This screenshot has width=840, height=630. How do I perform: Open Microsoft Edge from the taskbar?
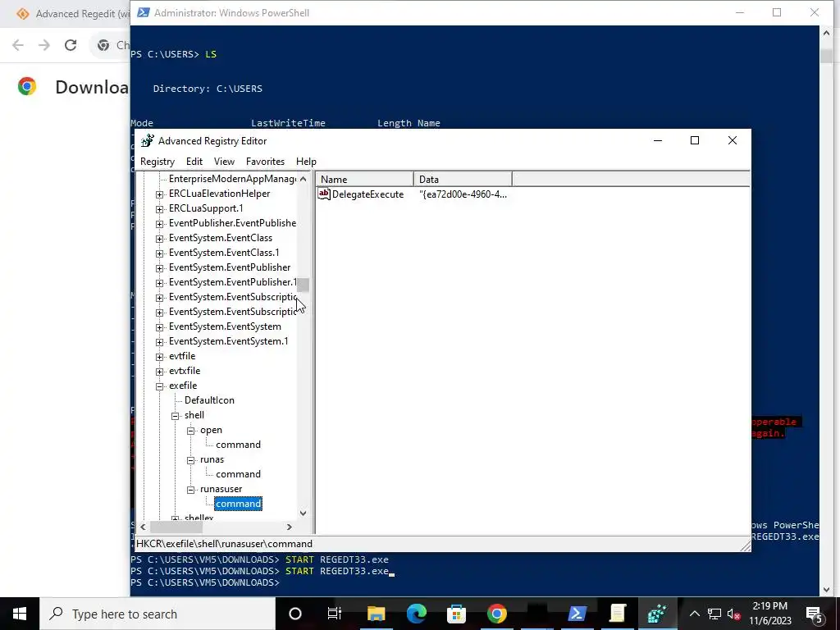point(416,614)
